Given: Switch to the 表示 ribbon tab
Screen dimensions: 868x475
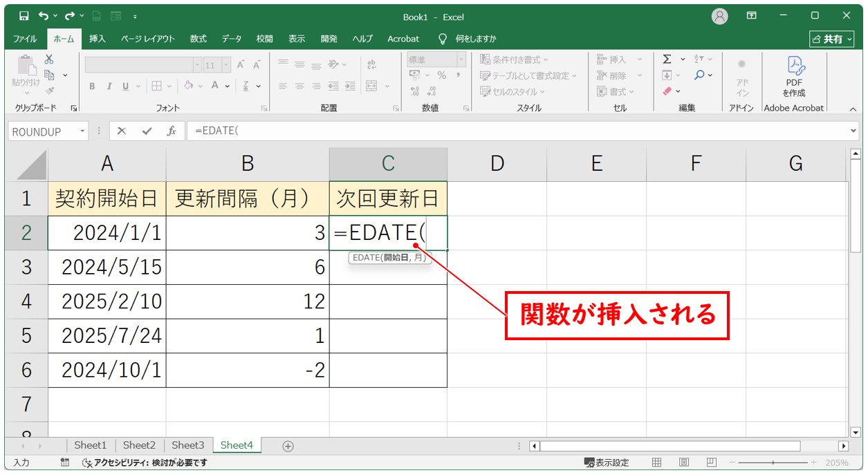Looking at the screenshot, I should click(x=297, y=39).
